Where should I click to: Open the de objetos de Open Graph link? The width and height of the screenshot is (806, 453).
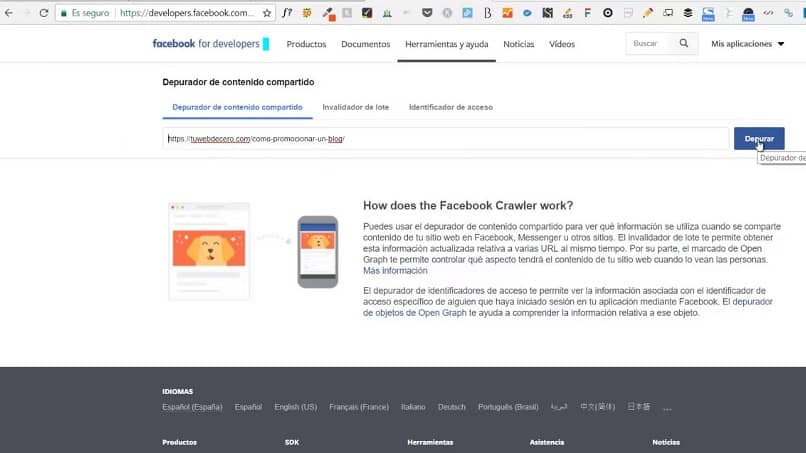pyautogui.click(x=414, y=313)
